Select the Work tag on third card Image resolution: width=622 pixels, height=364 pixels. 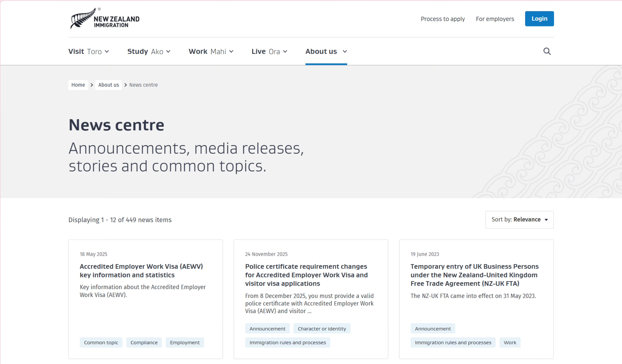tap(510, 342)
